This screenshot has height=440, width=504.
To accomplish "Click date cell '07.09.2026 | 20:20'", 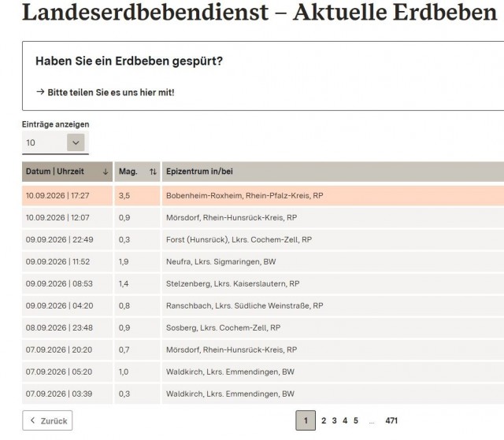I will click(x=67, y=349).
